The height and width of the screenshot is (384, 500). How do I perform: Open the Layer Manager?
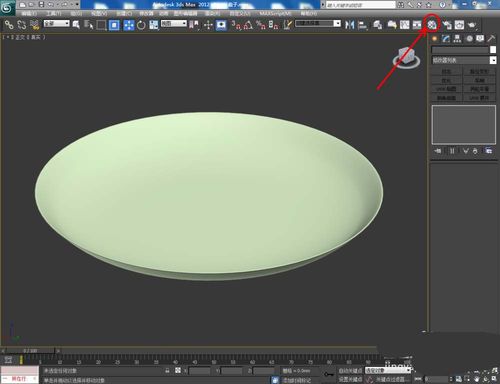377,25
